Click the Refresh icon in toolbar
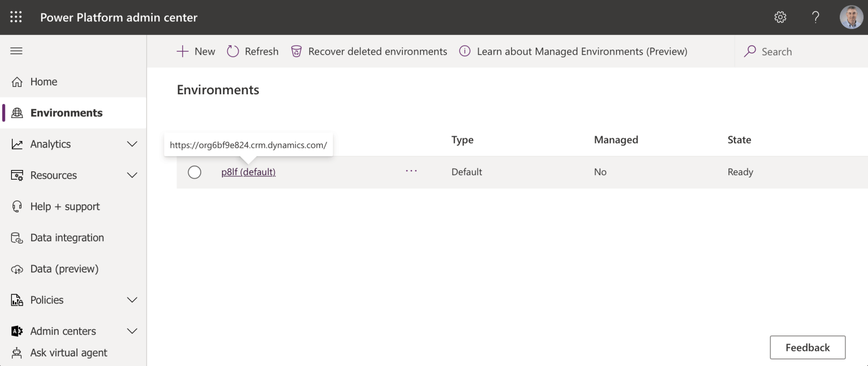The height and width of the screenshot is (366, 868). coord(233,51)
